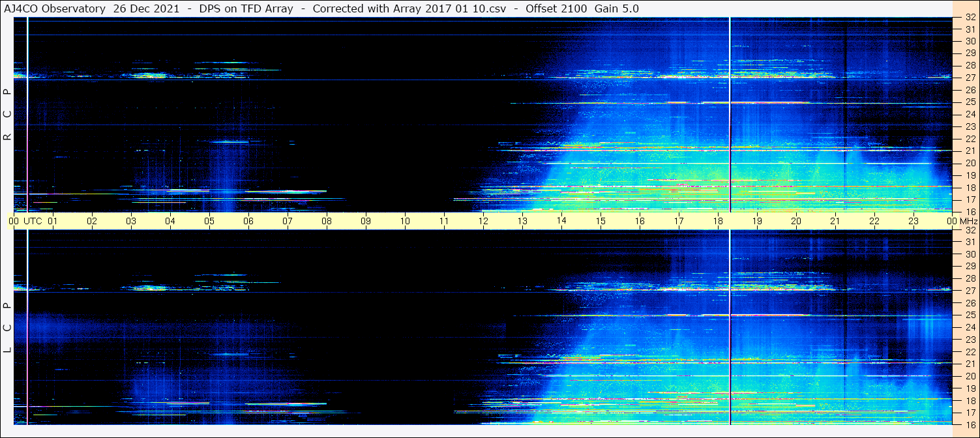
Task: Click 'Corrected with Array 2017 01 10.csv' text
Action: [411, 8]
